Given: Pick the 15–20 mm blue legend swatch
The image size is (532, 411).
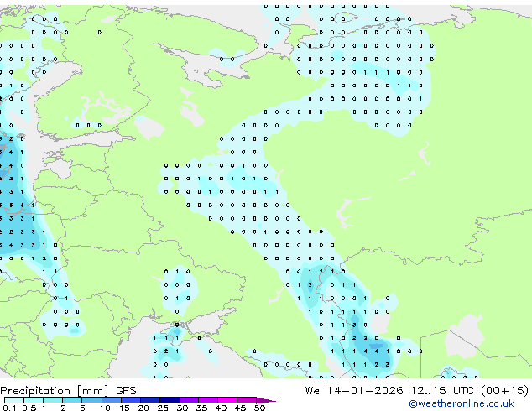Looking at the screenshot, I should click(x=130, y=400).
